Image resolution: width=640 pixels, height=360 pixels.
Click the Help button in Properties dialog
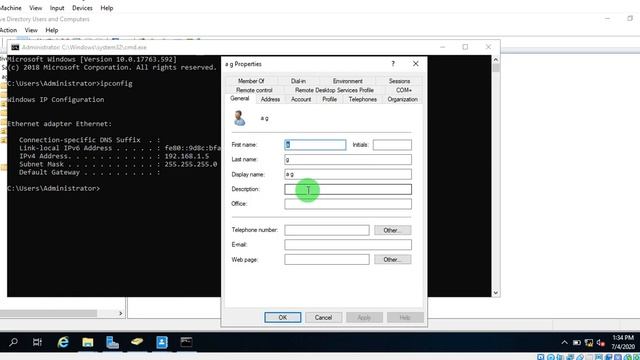[x=405, y=318]
